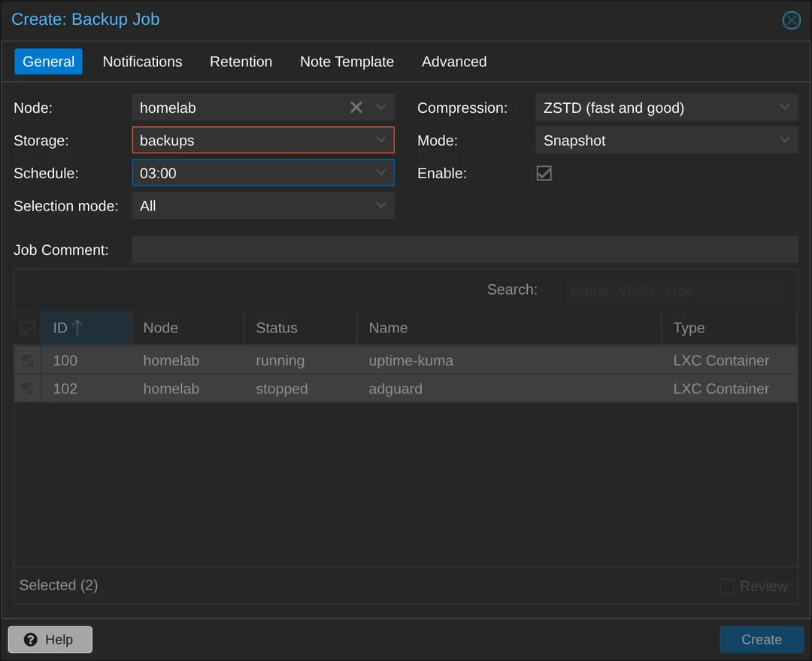Viewport: 812px width, 661px height.
Task: Sort by the Node column header
Action: [187, 327]
